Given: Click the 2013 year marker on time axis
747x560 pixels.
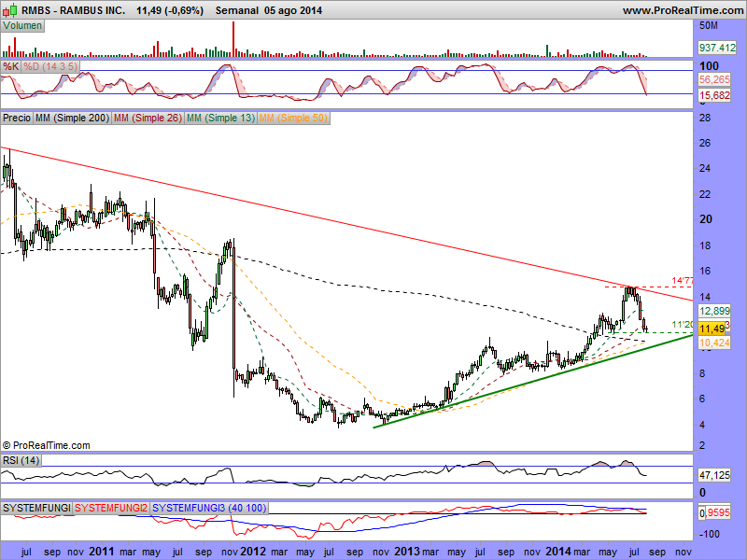Looking at the screenshot, I should coord(407,552).
